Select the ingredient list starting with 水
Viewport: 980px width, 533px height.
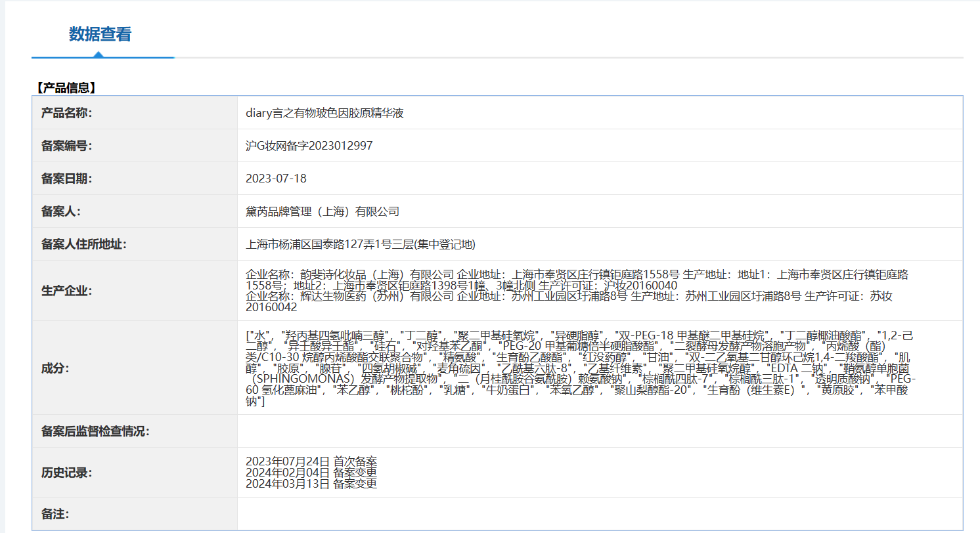click(x=581, y=368)
